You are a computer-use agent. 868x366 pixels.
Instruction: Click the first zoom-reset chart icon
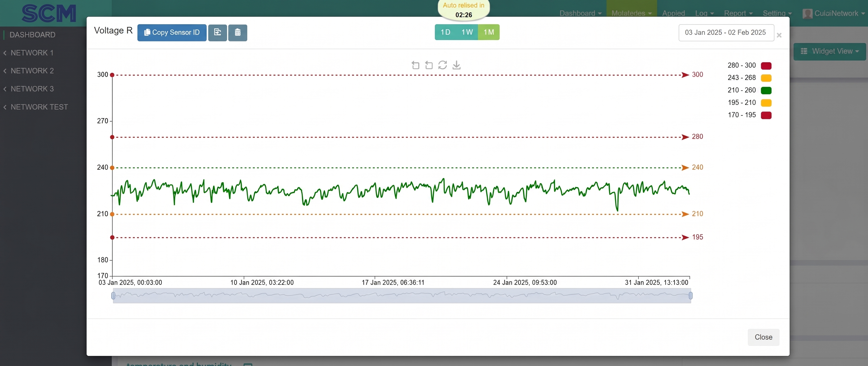pos(415,65)
